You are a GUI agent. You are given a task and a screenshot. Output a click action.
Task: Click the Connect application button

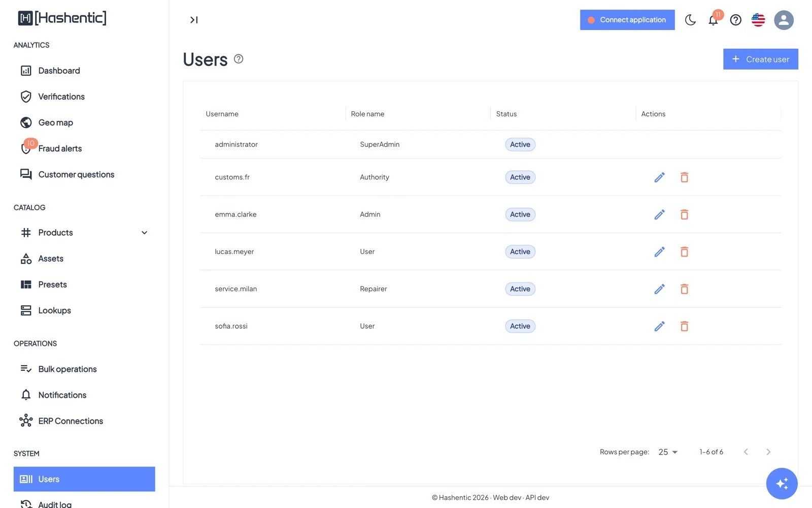click(x=627, y=20)
